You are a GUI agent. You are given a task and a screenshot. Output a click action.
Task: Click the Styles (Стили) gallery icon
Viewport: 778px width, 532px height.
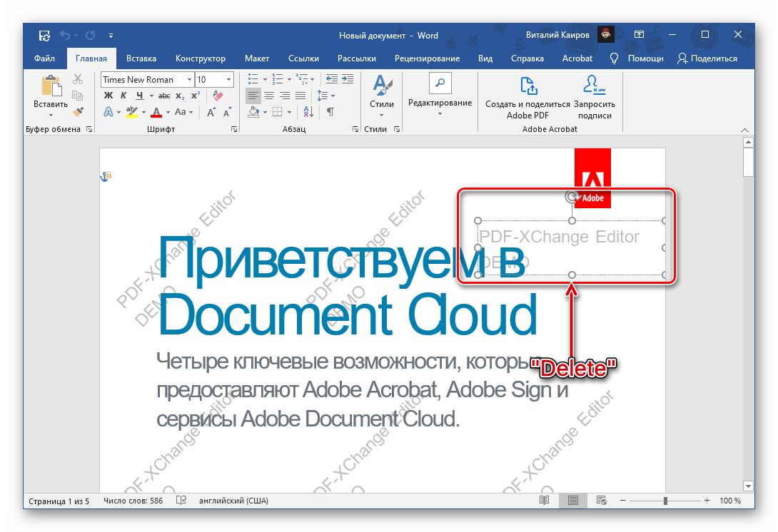point(382,86)
